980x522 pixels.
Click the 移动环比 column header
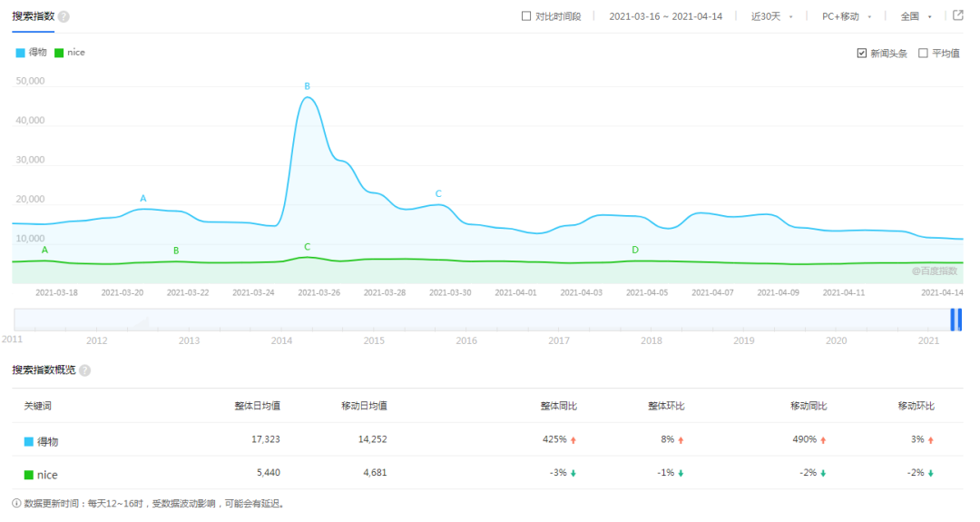click(x=916, y=407)
